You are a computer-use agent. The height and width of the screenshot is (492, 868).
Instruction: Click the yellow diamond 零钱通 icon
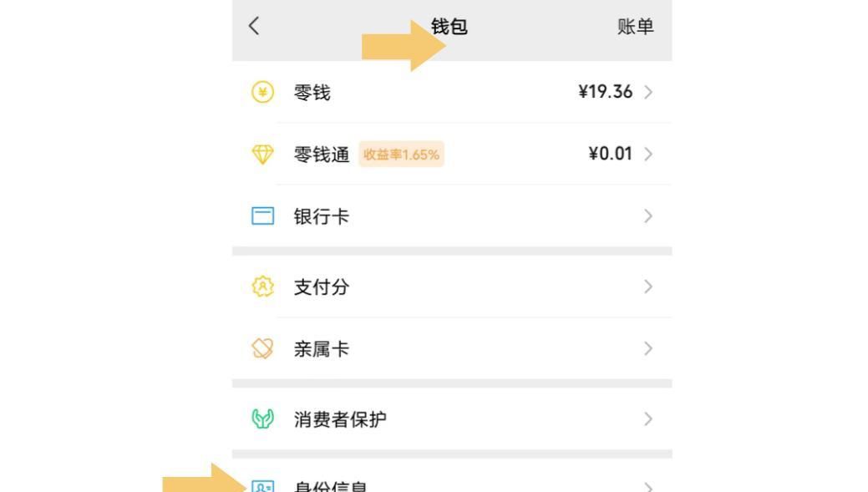point(262,155)
